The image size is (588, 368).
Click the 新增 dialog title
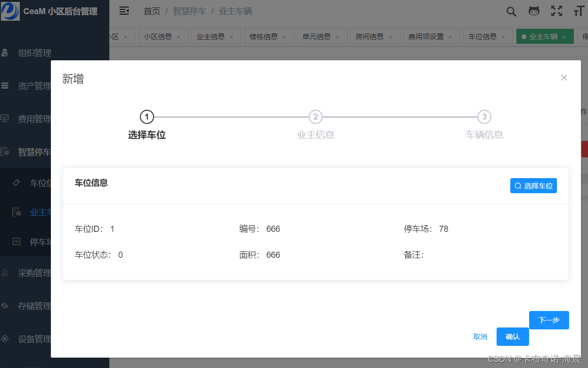[73, 79]
